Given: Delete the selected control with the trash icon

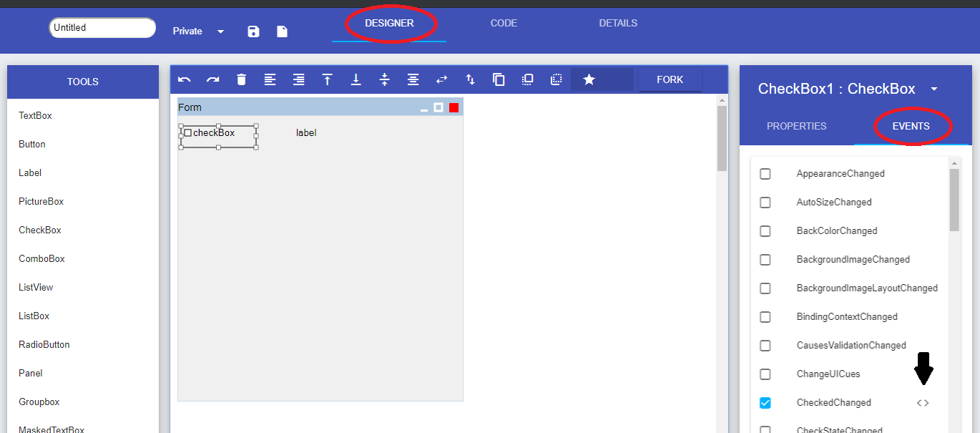Looking at the screenshot, I should click(241, 79).
